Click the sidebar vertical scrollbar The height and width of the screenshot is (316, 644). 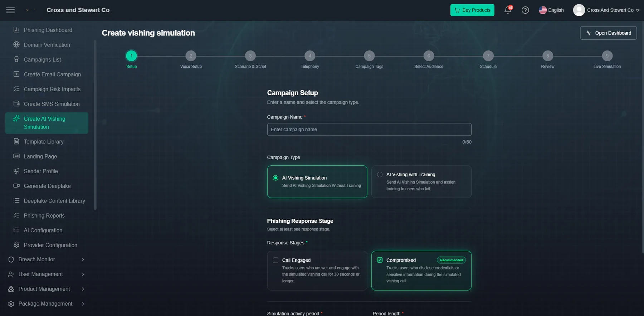coord(95,125)
